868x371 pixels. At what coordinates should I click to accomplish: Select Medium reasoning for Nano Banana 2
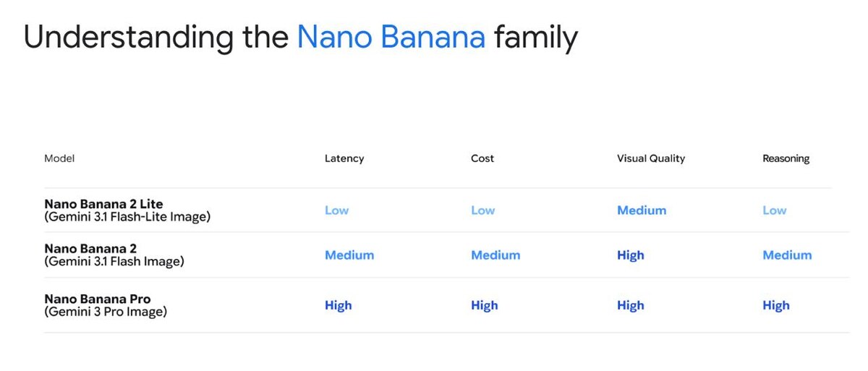coord(787,255)
